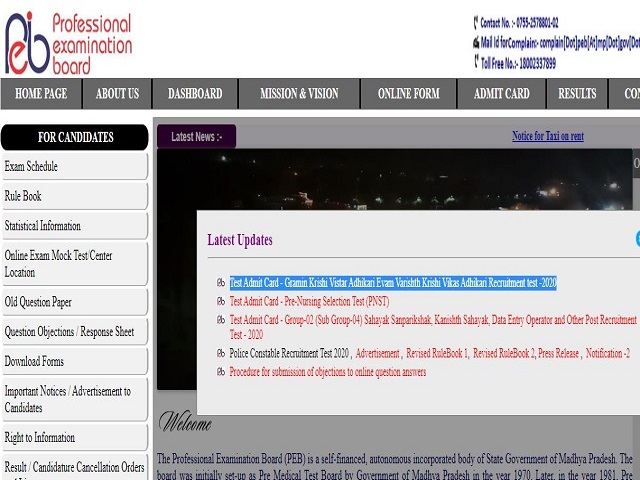This screenshot has width=640, height=480.
Task: Open the RESULTS menu item
Action: coord(577,93)
